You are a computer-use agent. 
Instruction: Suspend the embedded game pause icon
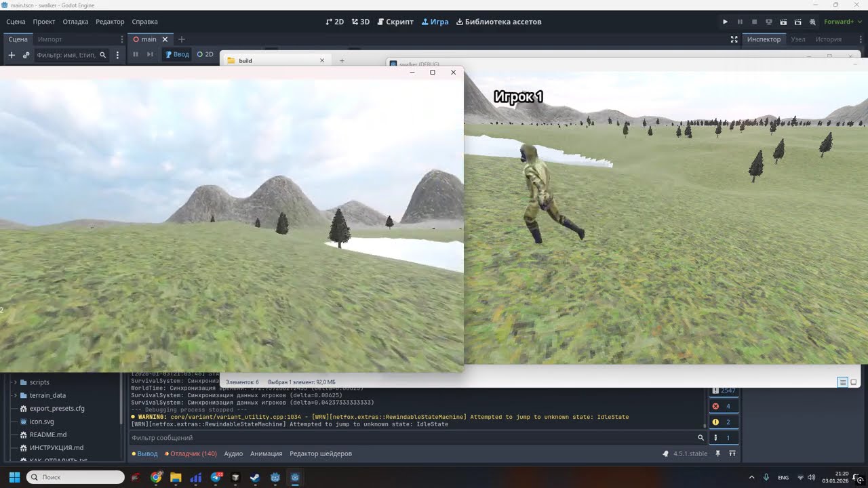pos(136,54)
